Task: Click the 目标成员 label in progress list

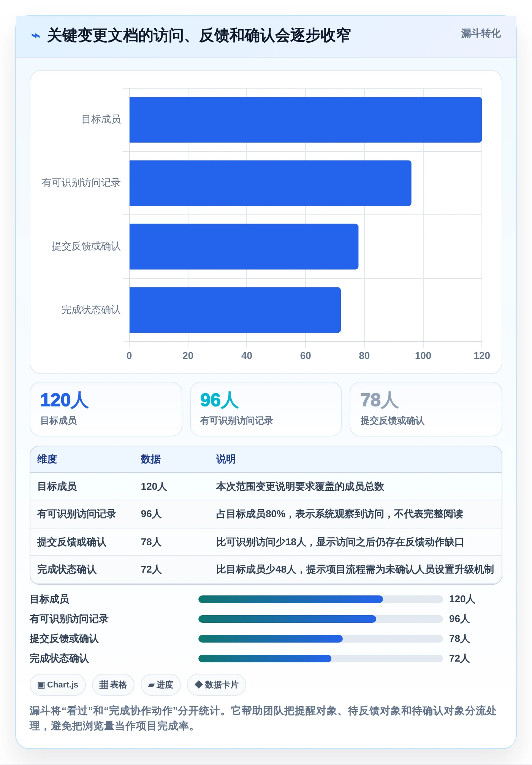Action: coord(49,599)
